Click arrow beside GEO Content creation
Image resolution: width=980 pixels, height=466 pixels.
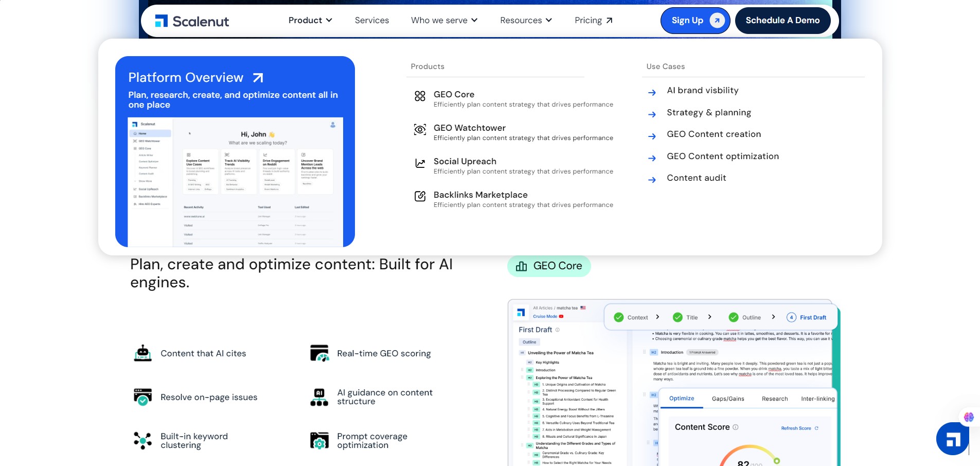pos(652,136)
